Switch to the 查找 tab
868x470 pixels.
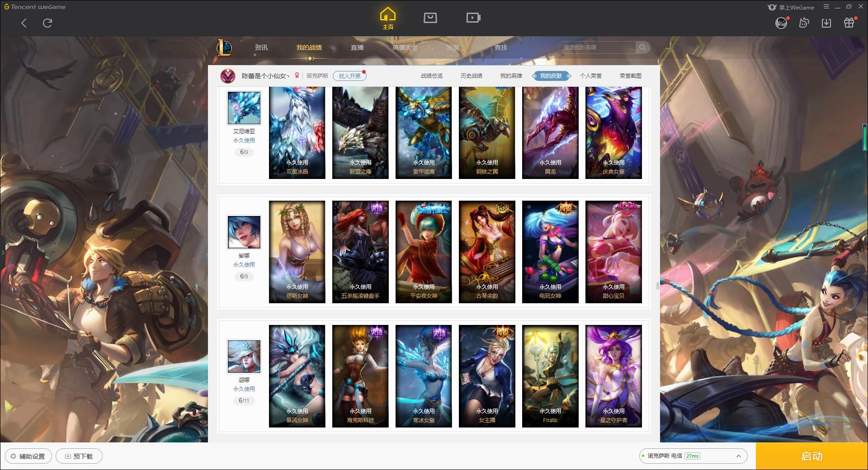click(x=501, y=47)
